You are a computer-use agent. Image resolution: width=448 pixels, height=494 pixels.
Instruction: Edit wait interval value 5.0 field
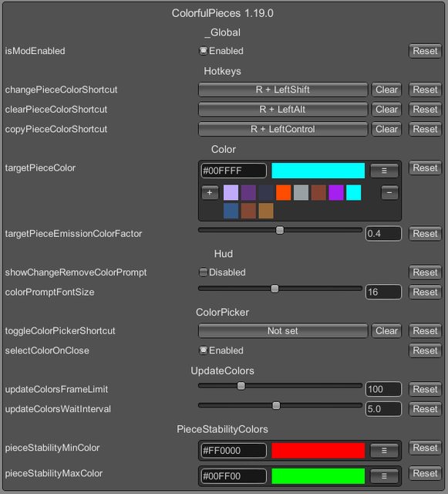click(383, 409)
